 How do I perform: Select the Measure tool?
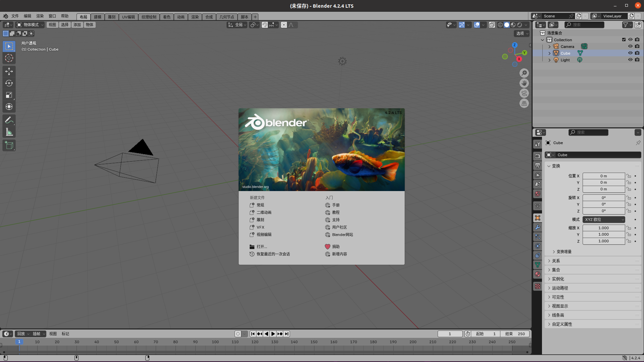[9, 132]
